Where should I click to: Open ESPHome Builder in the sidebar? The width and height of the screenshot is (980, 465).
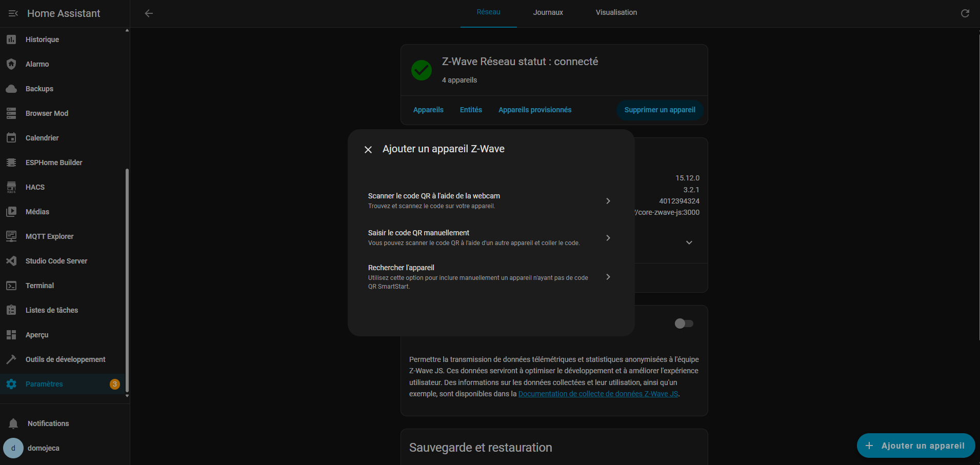[54, 163]
